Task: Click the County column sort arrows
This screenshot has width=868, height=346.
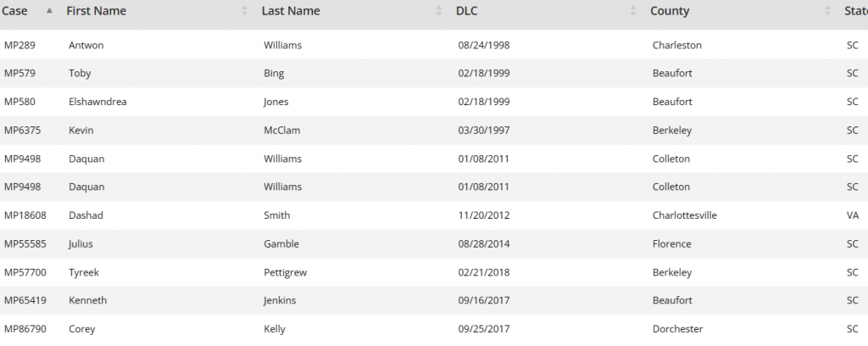Action: [826, 11]
